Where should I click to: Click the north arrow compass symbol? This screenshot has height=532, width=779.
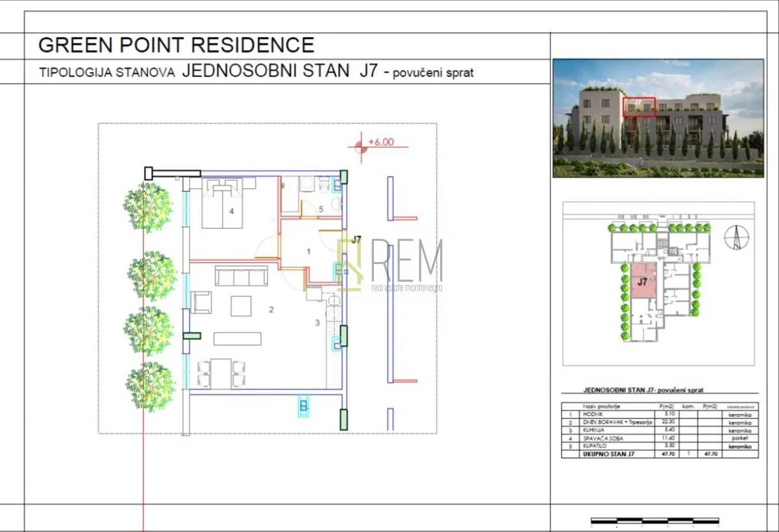tap(737, 237)
